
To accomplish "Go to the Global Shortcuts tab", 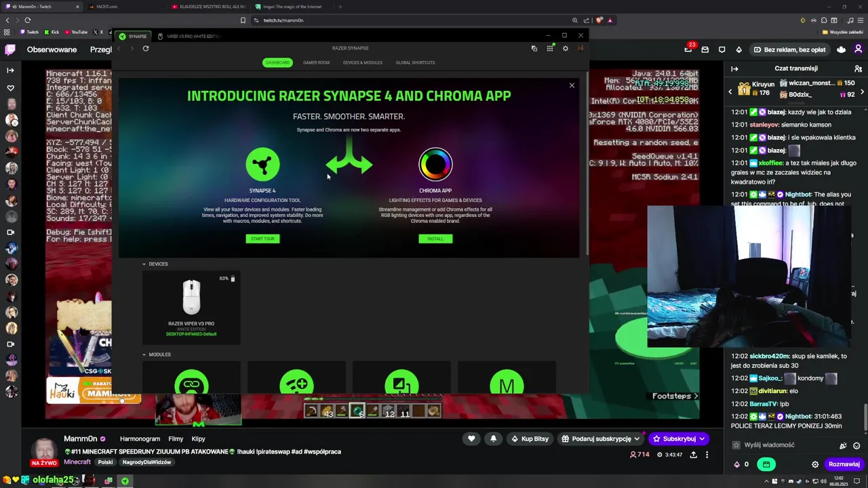I will (x=415, y=62).
